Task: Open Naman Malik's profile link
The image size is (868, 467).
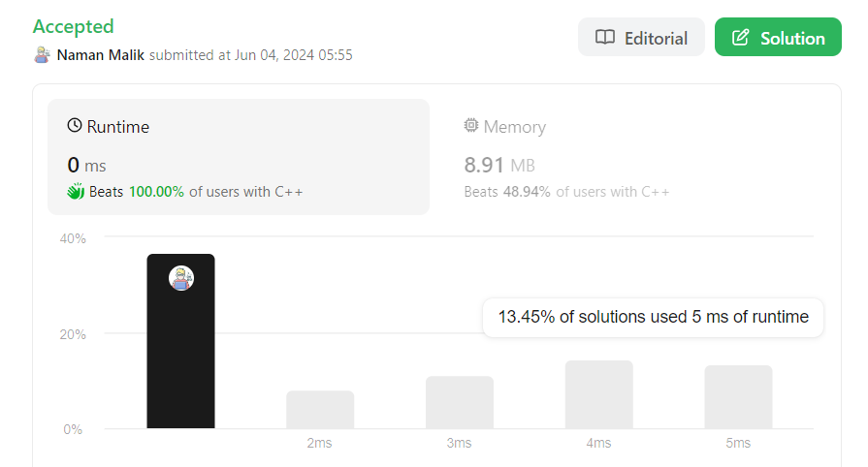Action: (101, 55)
